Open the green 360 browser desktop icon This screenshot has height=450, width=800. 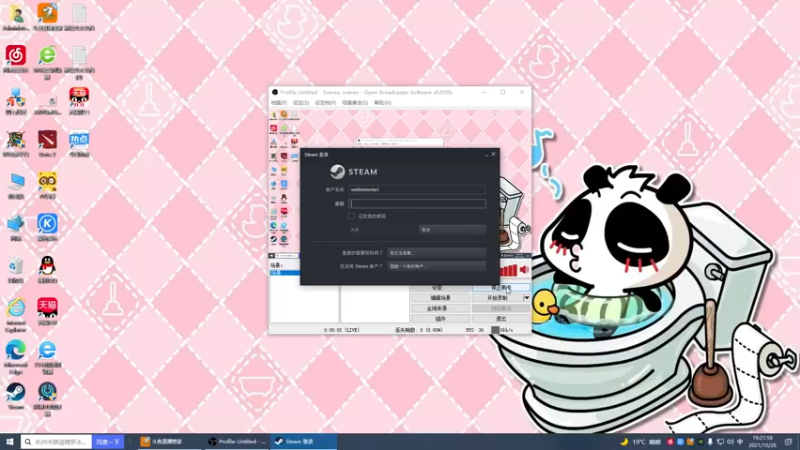coord(47,55)
